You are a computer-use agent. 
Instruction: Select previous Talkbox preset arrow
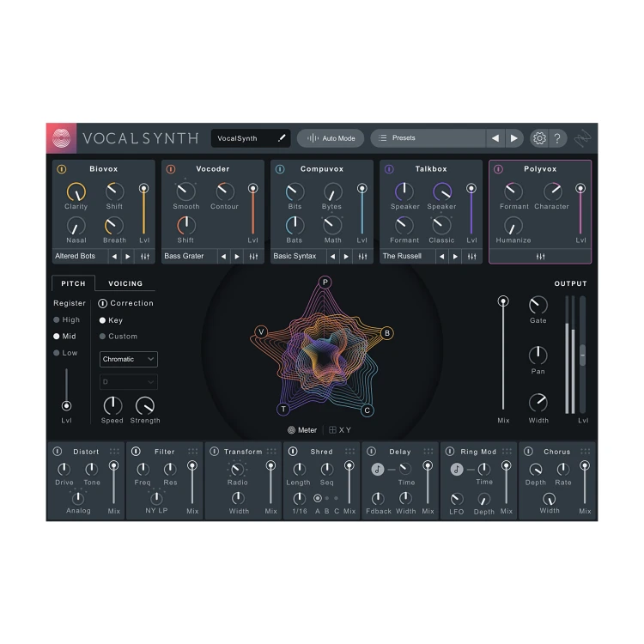click(441, 256)
